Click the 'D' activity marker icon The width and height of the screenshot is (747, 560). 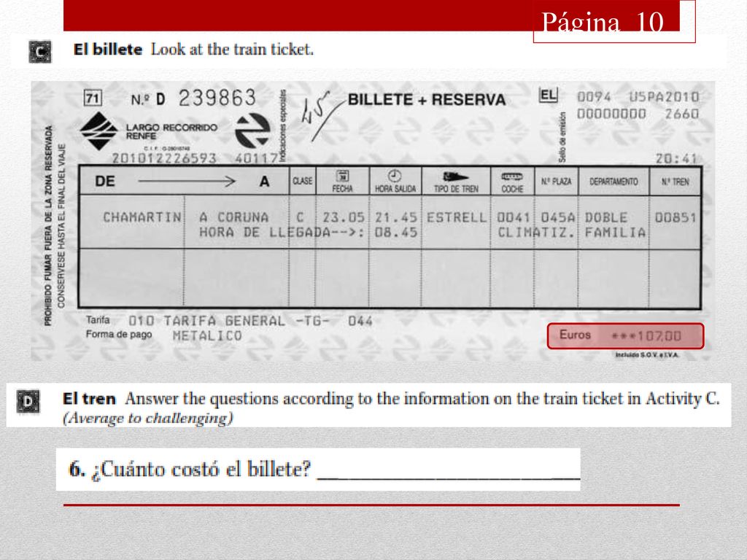tap(28, 402)
